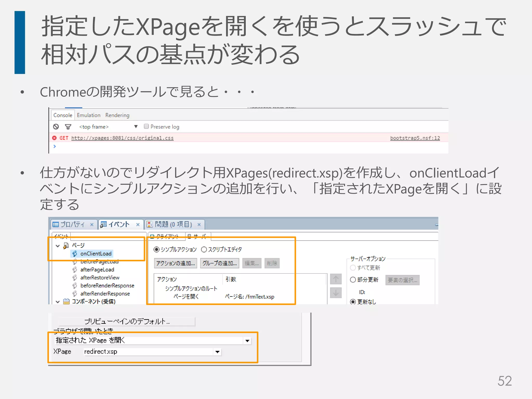Click the 引数 column header
This screenshot has height=399, width=532.
(231, 279)
